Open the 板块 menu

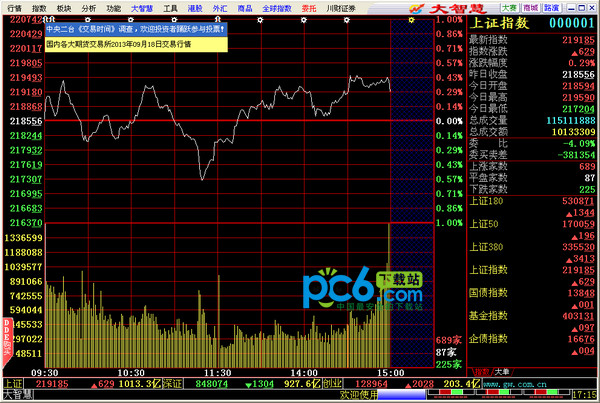coord(64,8)
